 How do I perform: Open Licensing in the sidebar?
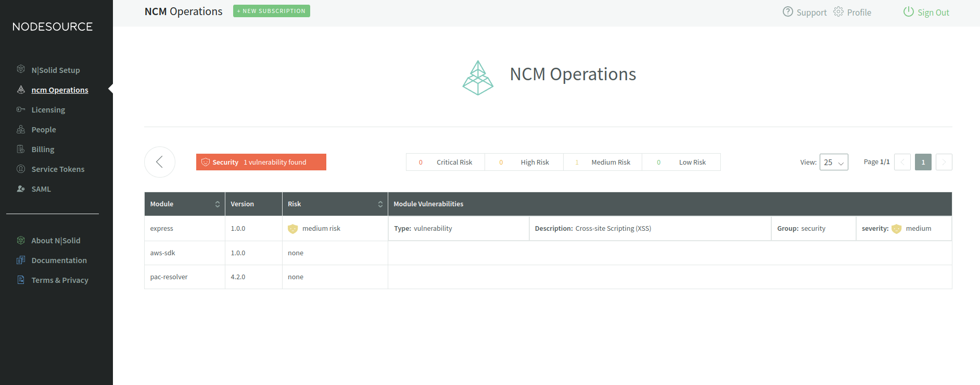tap(48, 109)
